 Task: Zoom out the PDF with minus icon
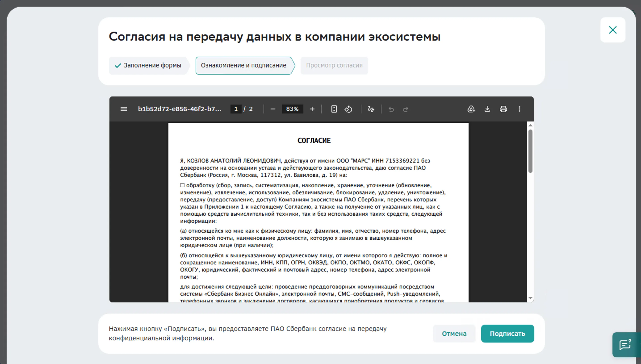273,109
